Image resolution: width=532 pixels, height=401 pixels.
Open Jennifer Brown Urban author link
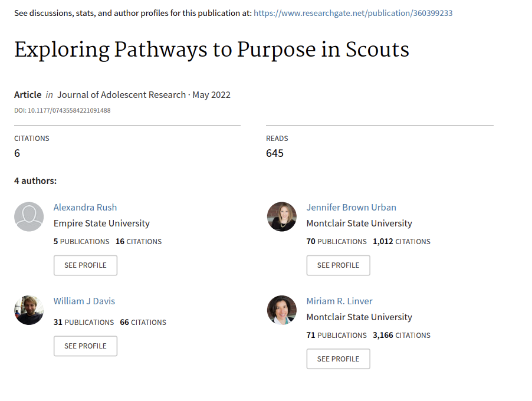pos(351,208)
